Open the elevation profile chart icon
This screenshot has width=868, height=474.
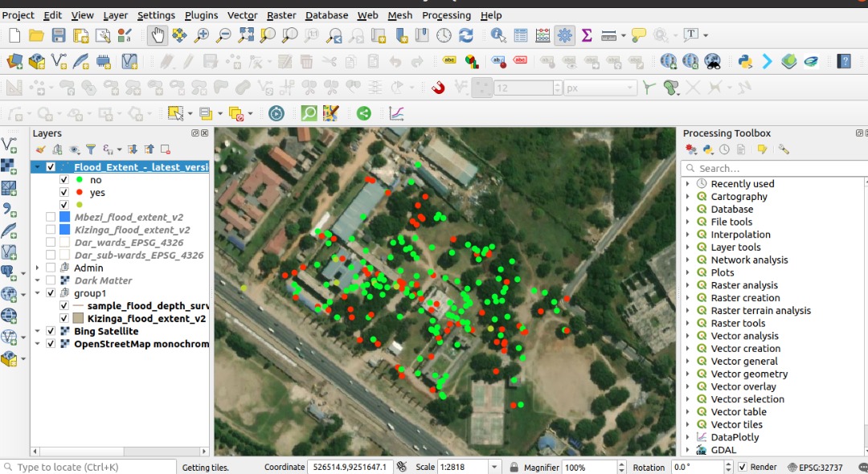click(x=396, y=113)
